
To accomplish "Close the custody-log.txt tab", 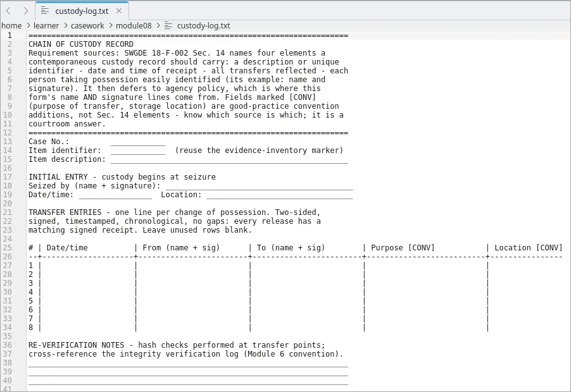I will 119,11.
